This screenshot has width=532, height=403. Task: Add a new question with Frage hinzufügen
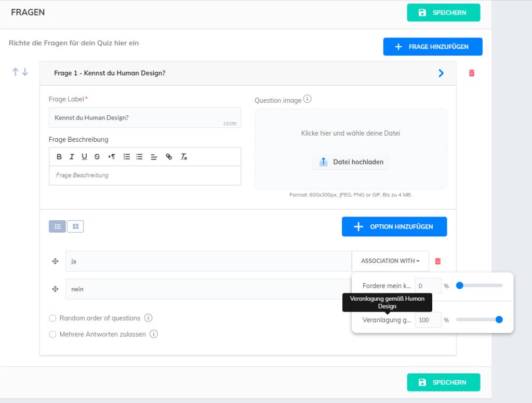click(x=432, y=47)
